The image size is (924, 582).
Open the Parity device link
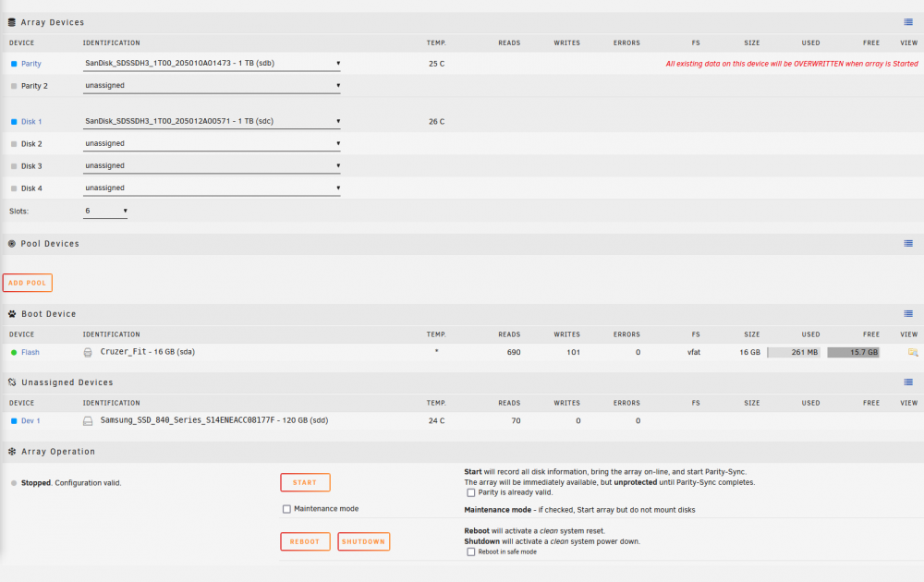click(31, 64)
